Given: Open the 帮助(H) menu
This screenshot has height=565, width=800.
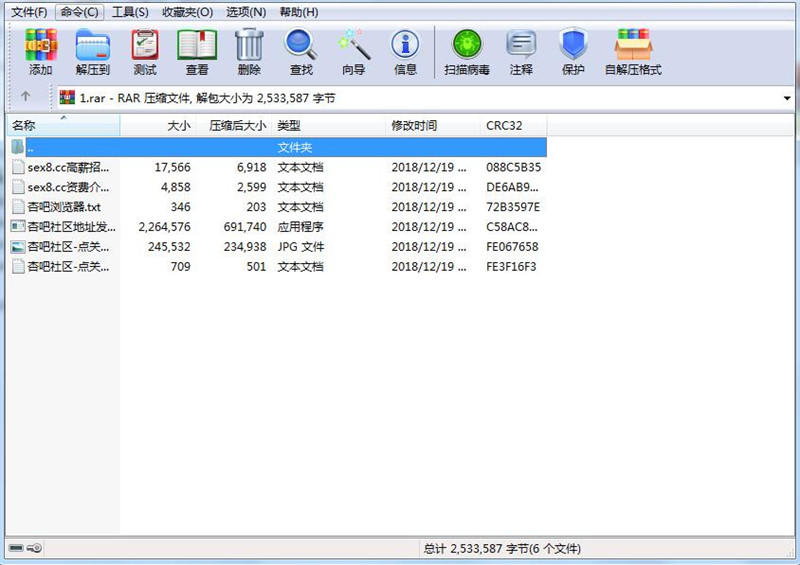Looking at the screenshot, I should (x=299, y=12).
